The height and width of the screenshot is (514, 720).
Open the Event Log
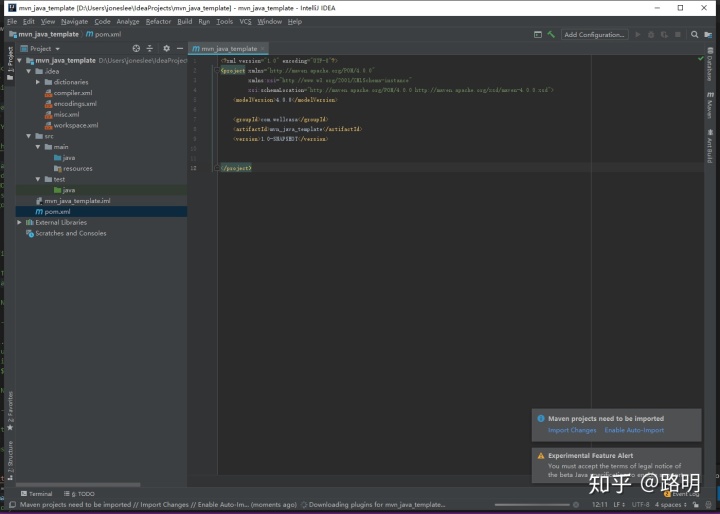[682, 494]
